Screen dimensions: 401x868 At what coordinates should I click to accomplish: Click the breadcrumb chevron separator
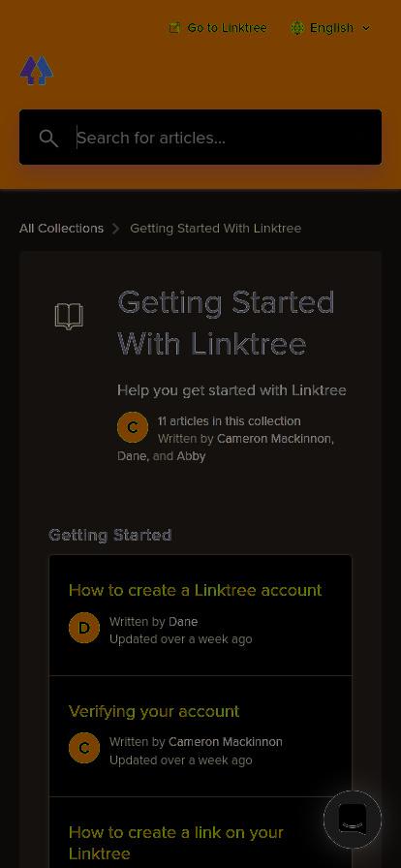point(116,229)
